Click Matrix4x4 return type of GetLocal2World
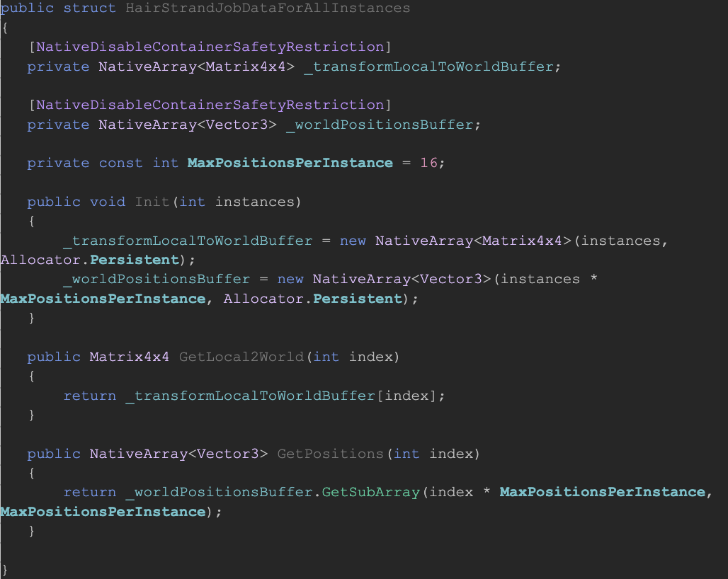 pyautogui.click(x=129, y=357)
